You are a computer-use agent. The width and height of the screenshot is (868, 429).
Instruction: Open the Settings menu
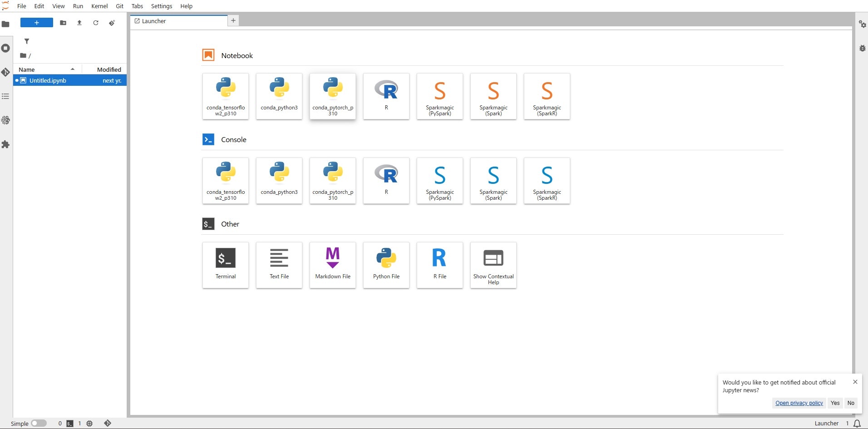coord(162,6)
